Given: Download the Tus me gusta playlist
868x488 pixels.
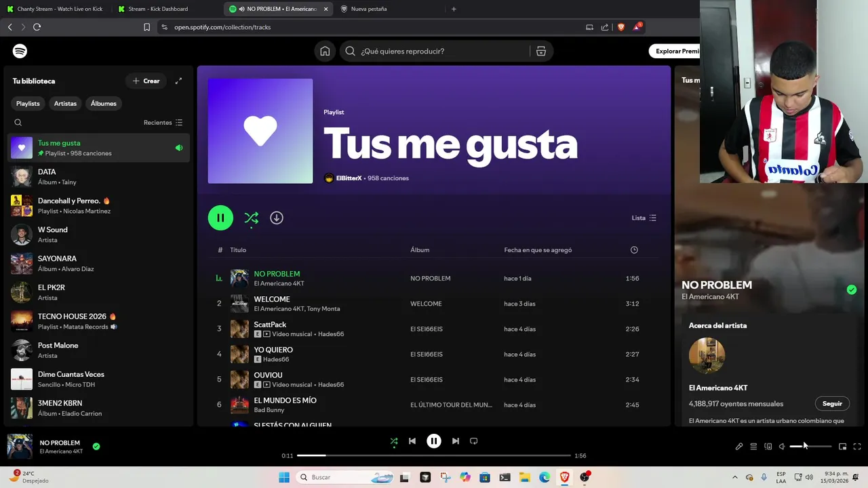Looking at the screenshot, I should (x=277, y=218).
